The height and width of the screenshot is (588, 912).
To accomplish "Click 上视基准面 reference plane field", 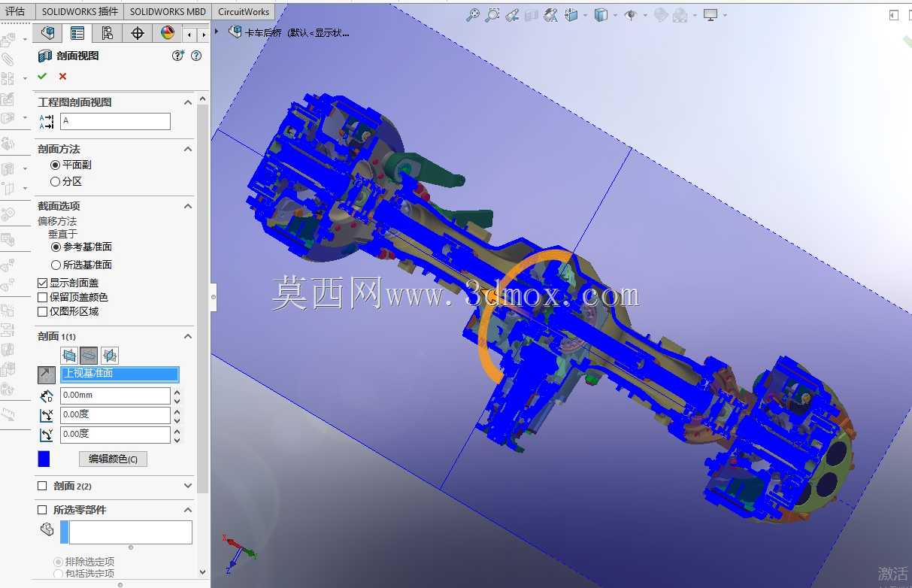I will coord(120,374).
